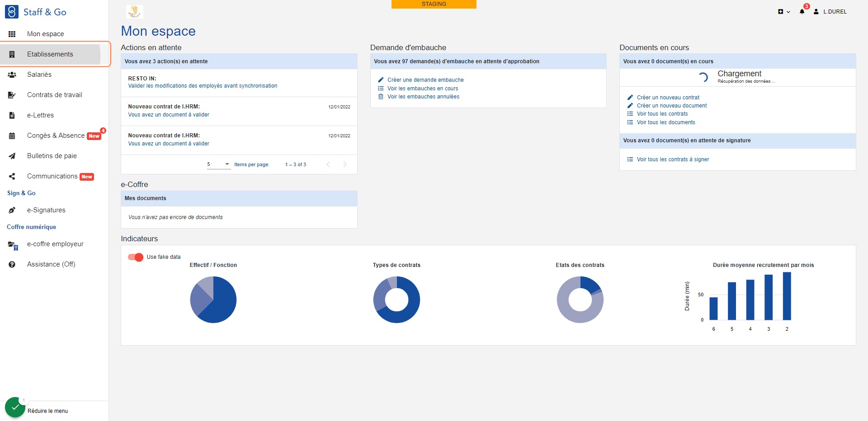The image size is (868, 421).
Task: Click the user profile icon
Action: (816, 12)
